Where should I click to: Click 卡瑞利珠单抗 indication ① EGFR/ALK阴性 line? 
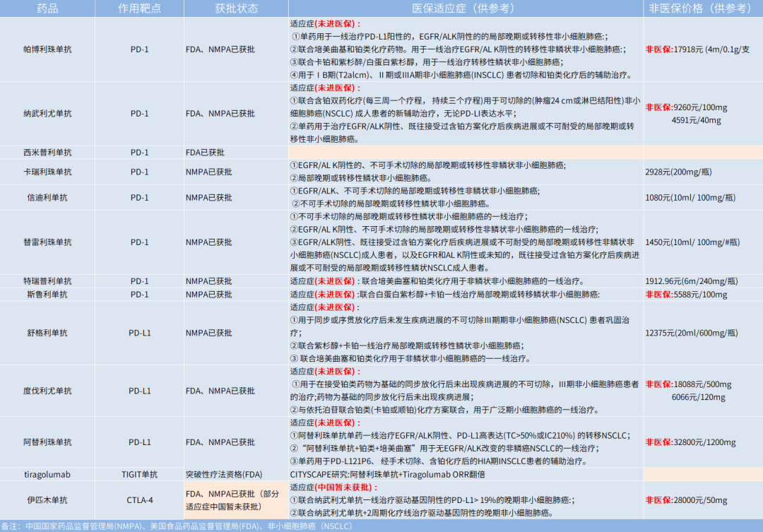[x=427, y=165]
